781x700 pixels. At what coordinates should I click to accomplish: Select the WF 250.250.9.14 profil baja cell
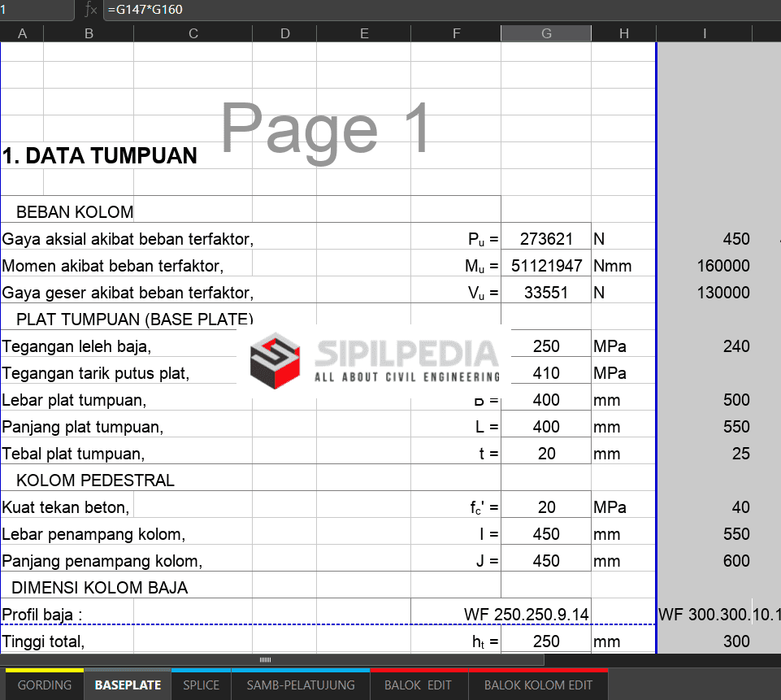[526, 614]
